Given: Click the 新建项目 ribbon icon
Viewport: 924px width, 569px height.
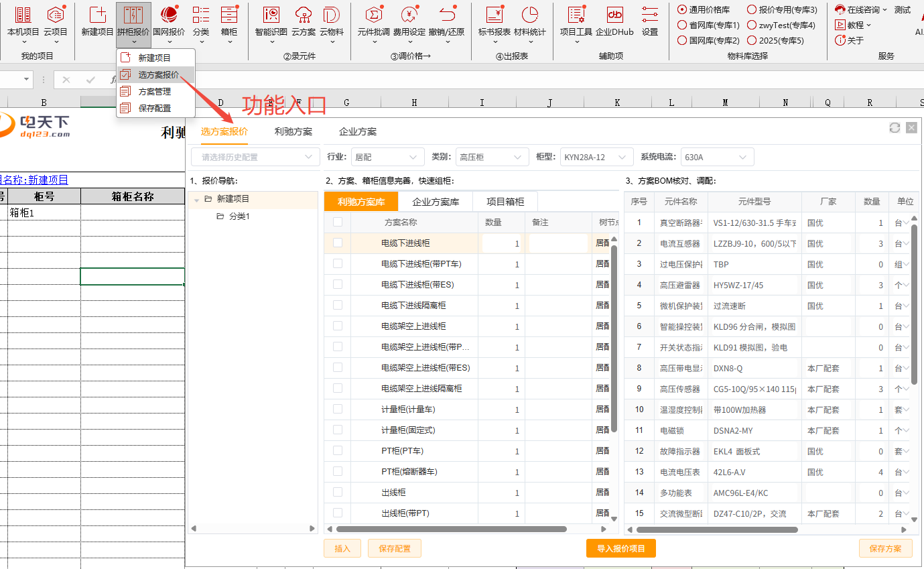Looking at the screenshot, I should (97, 21).
